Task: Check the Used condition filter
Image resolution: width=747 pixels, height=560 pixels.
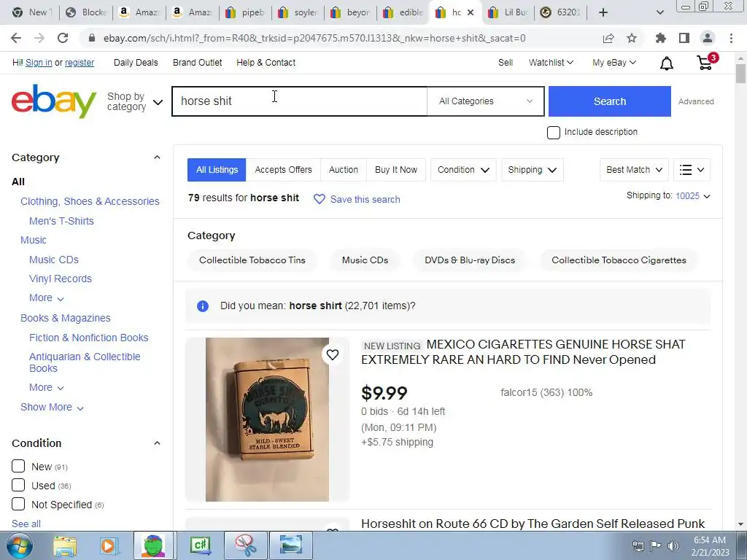Action: 18,485
